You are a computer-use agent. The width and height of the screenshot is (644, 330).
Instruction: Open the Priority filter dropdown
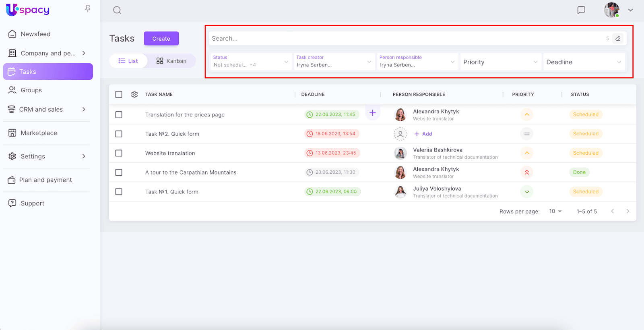500,62
